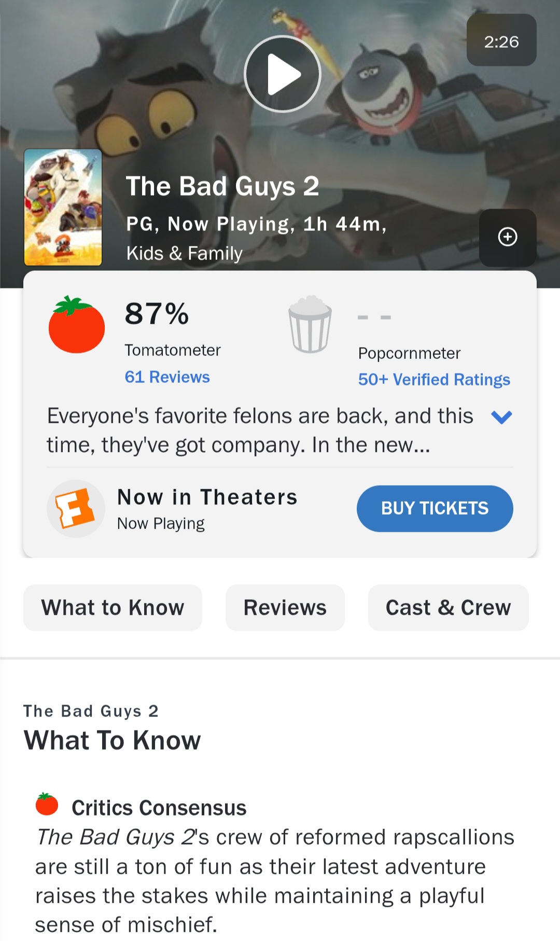
Task: Tap the trailer duration 2:26 badge
Action: coord(501,41)
